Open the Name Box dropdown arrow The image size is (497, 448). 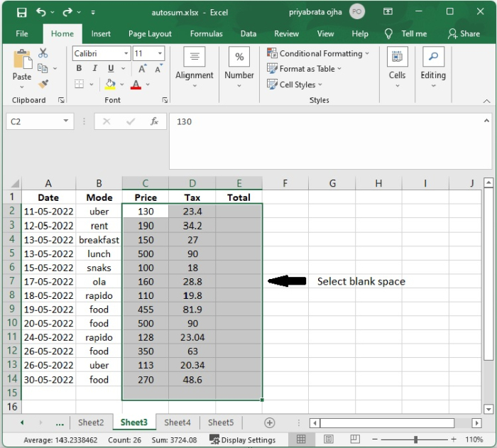tap(67, 121)
